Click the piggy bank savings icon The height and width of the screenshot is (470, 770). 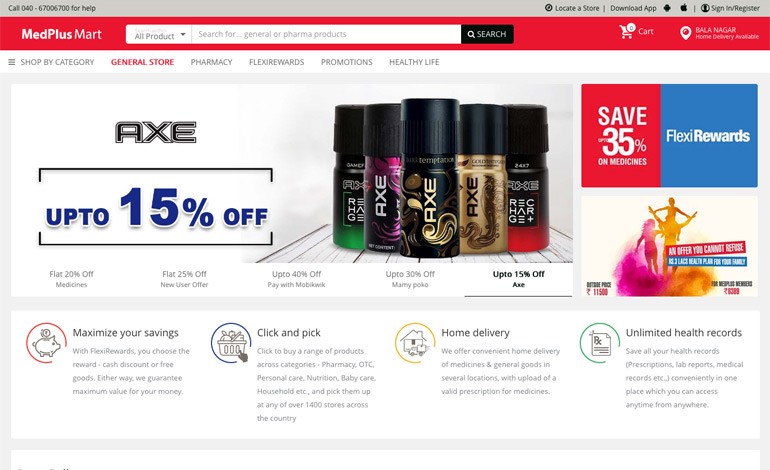click(46, 343)
